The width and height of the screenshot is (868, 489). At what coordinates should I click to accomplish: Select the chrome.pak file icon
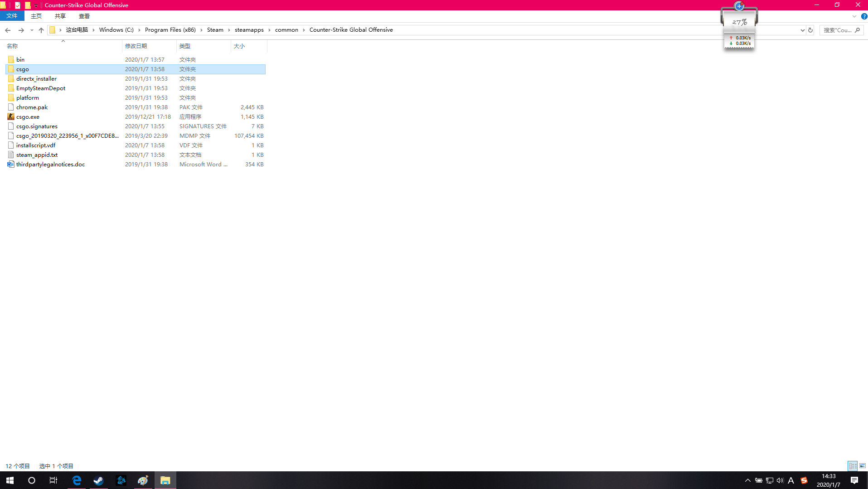[x=11, y=107]
